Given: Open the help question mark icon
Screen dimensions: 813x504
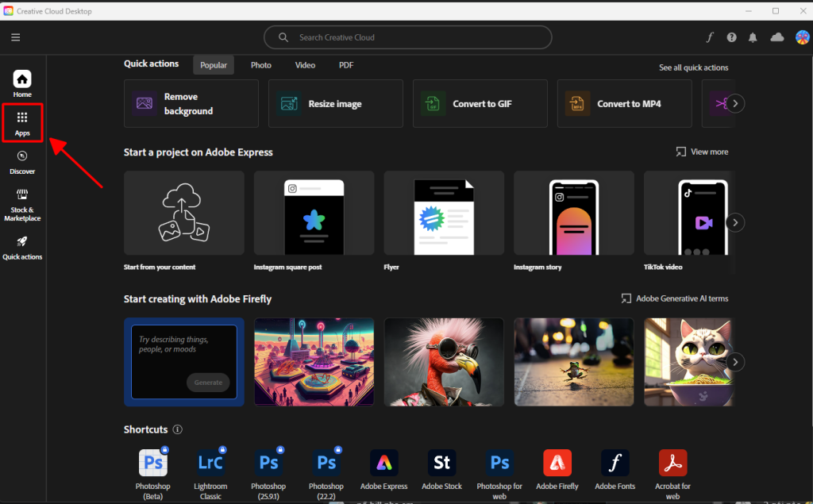Looking at the screenshot, I should tap(731, 37).
